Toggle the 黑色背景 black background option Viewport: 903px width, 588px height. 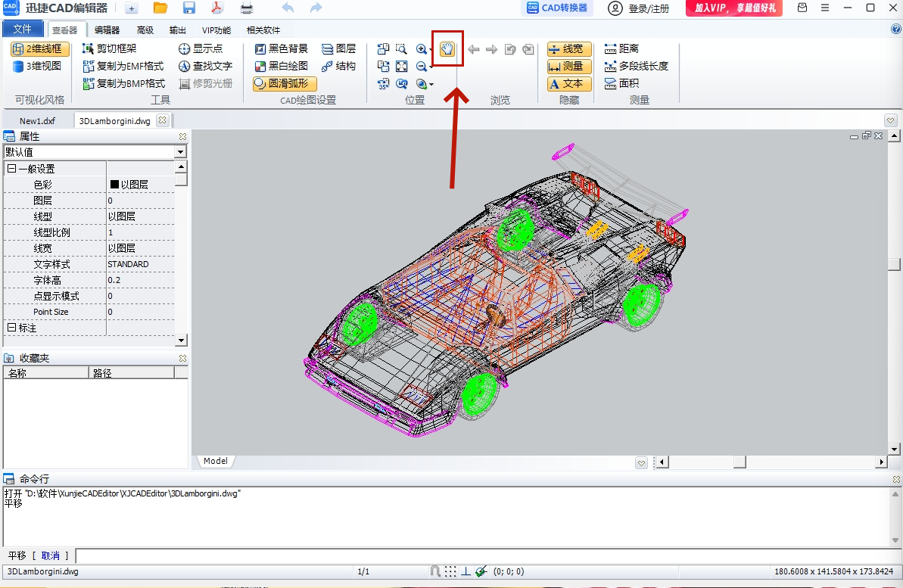pos(282,49)
